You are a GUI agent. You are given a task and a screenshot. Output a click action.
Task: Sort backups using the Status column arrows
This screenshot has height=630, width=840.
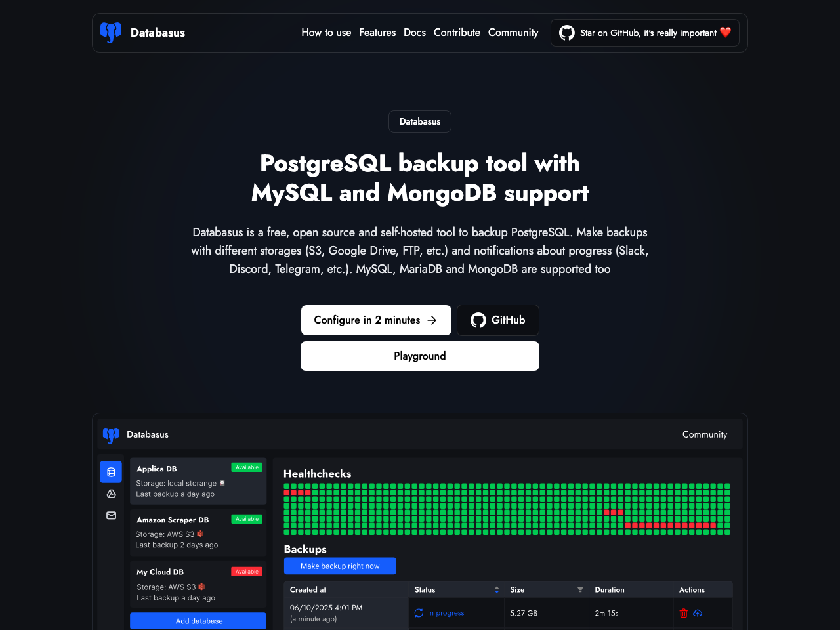tap(497, 590)
